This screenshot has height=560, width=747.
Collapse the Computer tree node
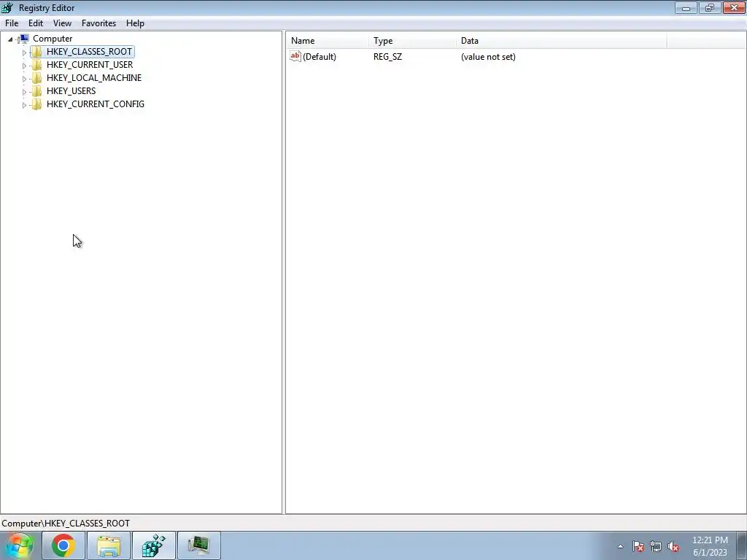(10, 39)
